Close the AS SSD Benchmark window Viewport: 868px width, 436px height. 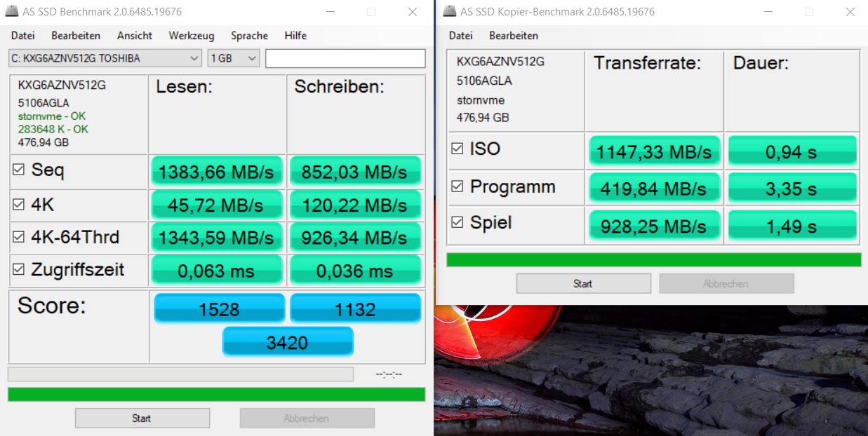tap(412, 12)
